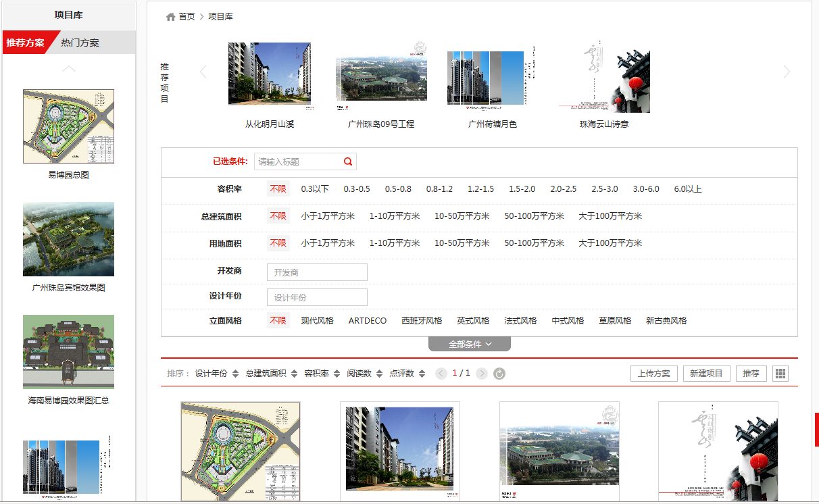This screenshot has height=504, width=819.
Task: Click 广州珠岛09号工程 caption text
Action: coord(381,124)
